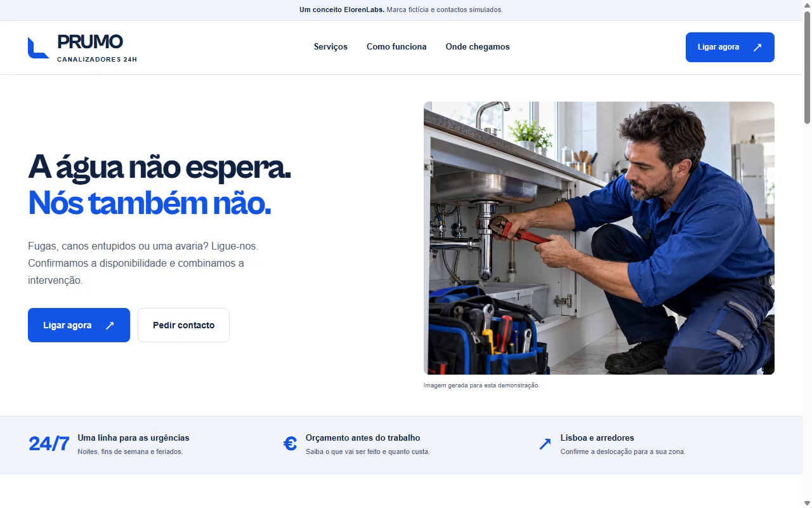Click the Prumo blue L logo icon
Screen dimensions: 812x508
(38, 48)
